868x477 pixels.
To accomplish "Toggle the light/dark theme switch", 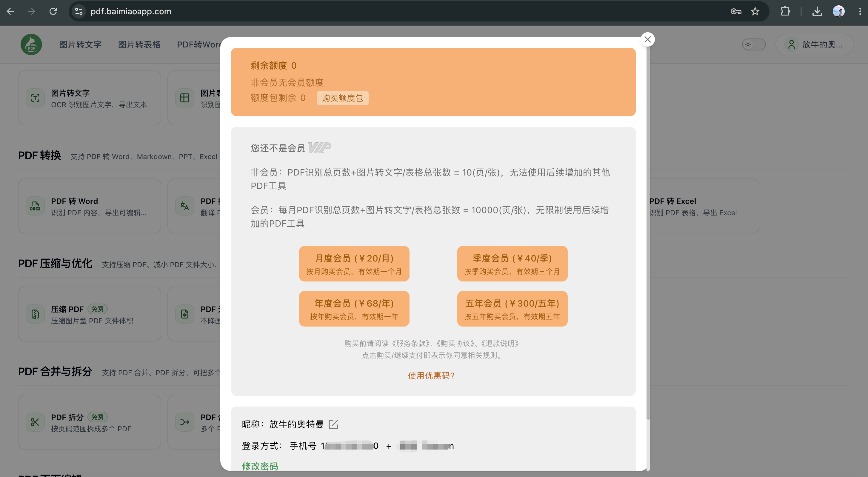I will (x=754, y=44).
